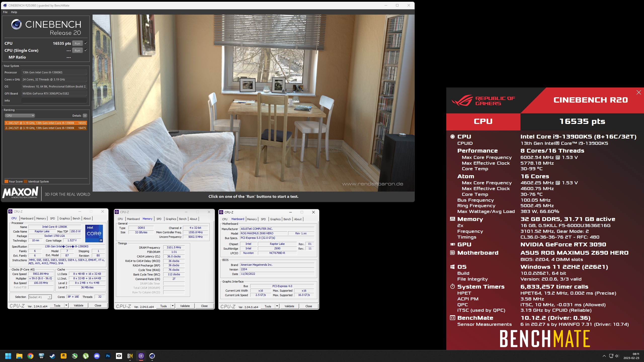Viewport: 644px width, 362px height.
Task: Click the System Timers clock icon
Action: click(452, 287)
